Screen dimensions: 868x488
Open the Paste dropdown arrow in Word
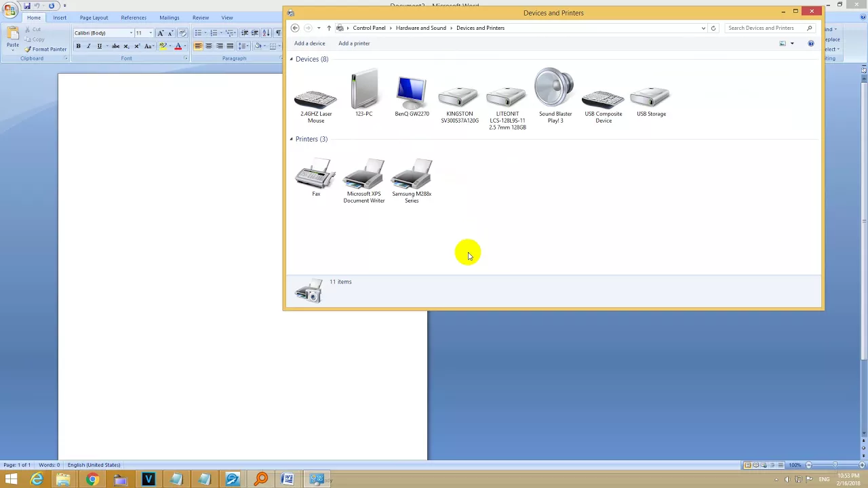(x=13, y=52)
